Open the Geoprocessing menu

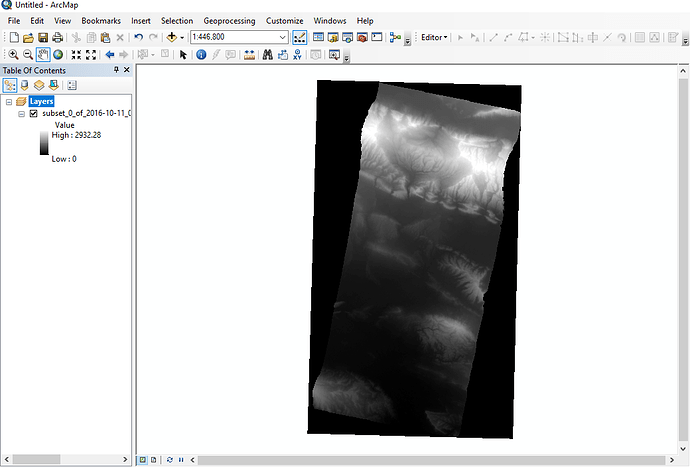tap(229, 21)
